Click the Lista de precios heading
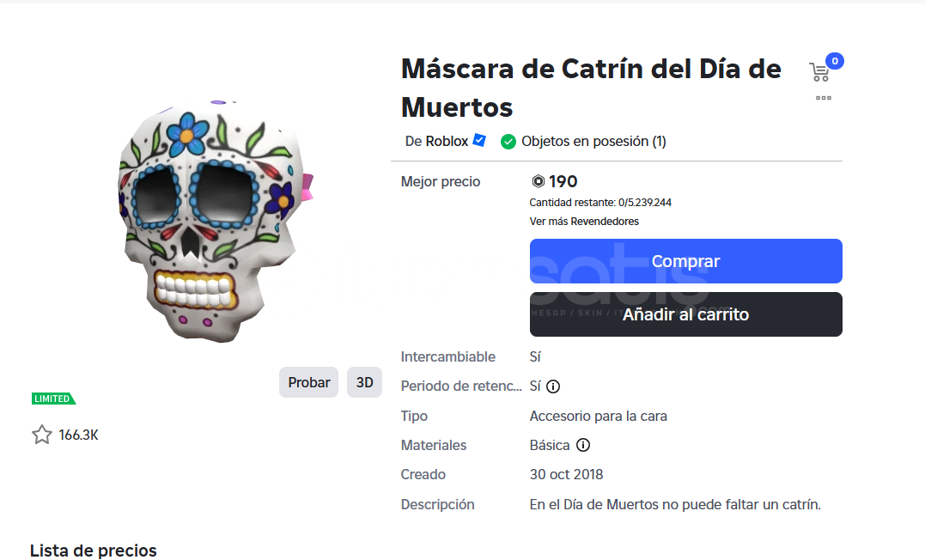Image resolution: width=925 pixels, height=560 pixels. 94,550
